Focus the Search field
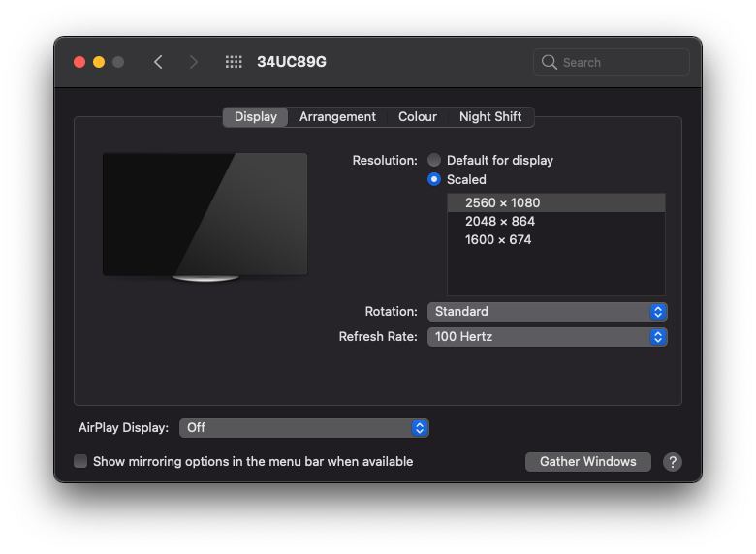Viewport: 756px width, 554px height. (612, 62)
